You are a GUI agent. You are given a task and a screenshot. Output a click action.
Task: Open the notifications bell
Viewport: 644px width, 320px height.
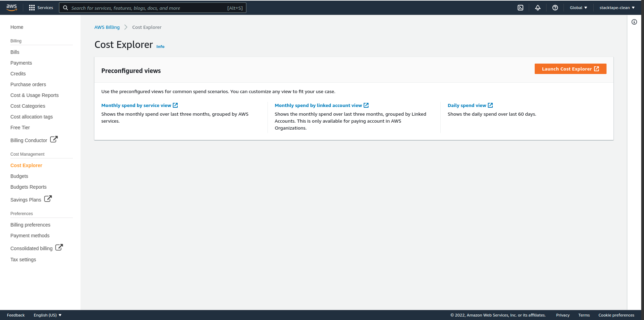(x=538, y=8)
